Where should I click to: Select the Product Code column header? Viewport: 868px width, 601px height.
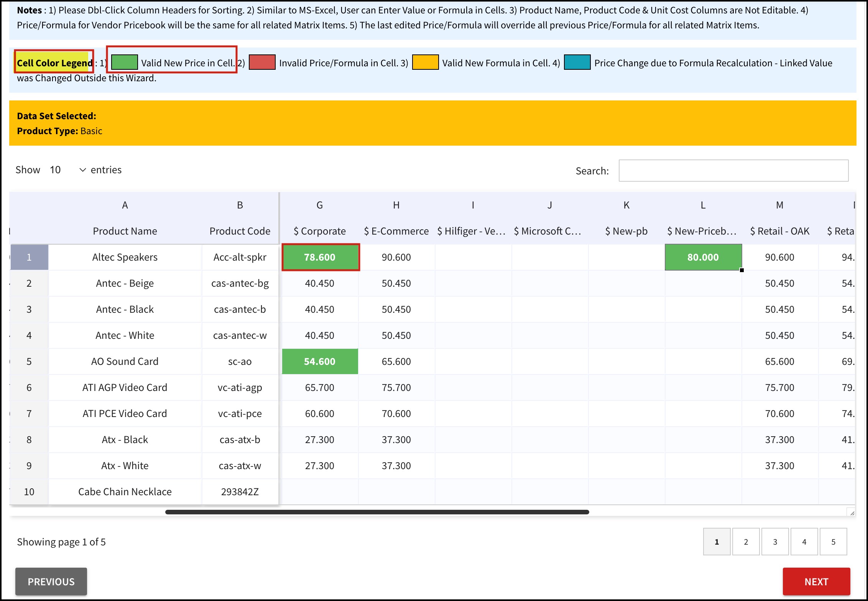(x=240, y=231)
